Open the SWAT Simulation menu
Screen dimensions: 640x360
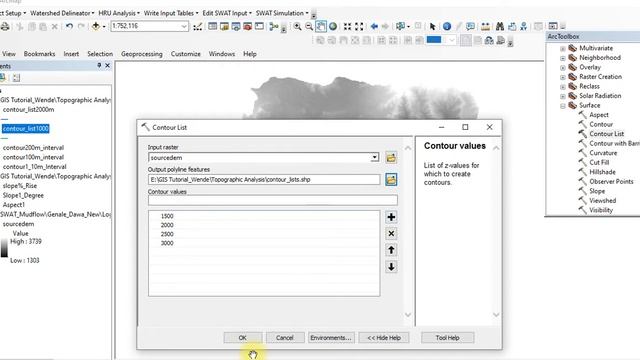282,13
